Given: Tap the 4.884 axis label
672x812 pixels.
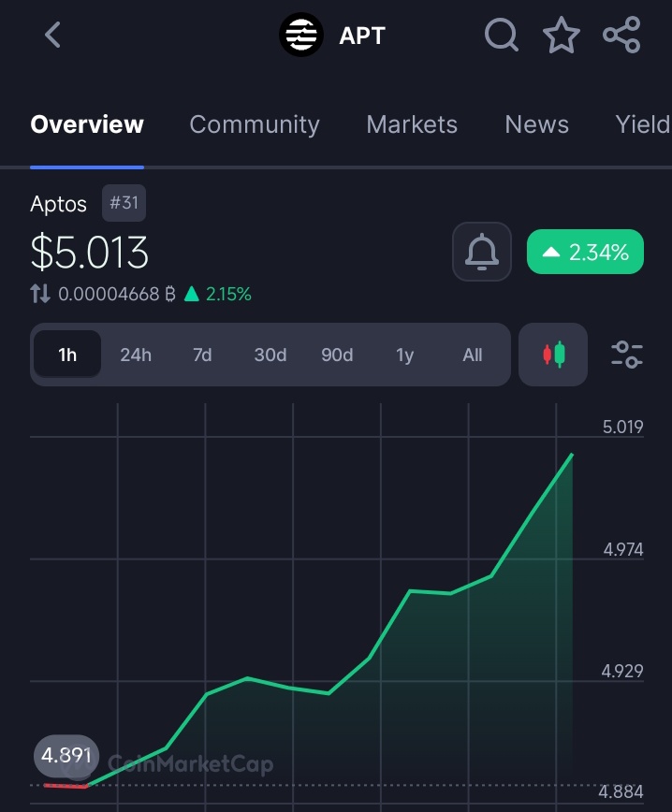Looking at the screenshot, I should [x=621, y=791].
